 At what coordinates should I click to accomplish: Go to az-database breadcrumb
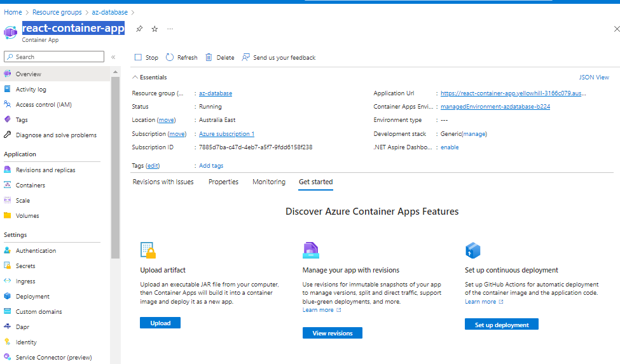click(x=109, y=12)
